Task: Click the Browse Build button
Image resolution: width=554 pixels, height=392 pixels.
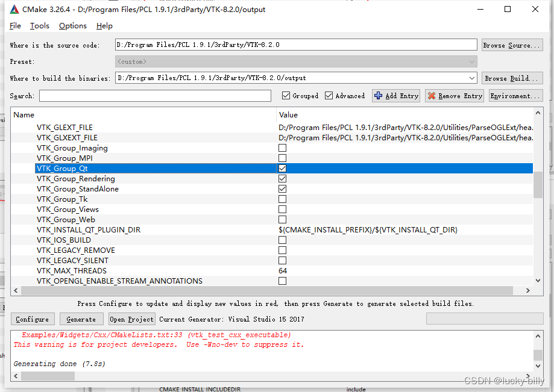Action: pos(512,78)
